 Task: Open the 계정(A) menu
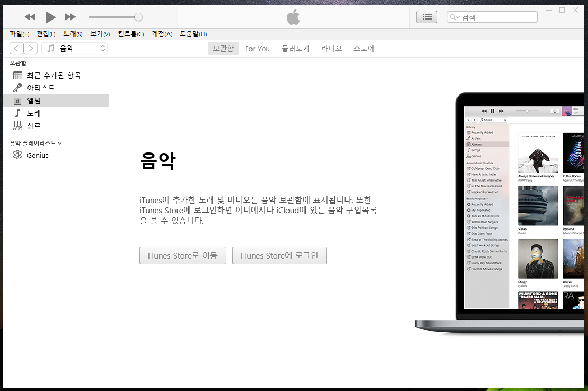(162, 34)
